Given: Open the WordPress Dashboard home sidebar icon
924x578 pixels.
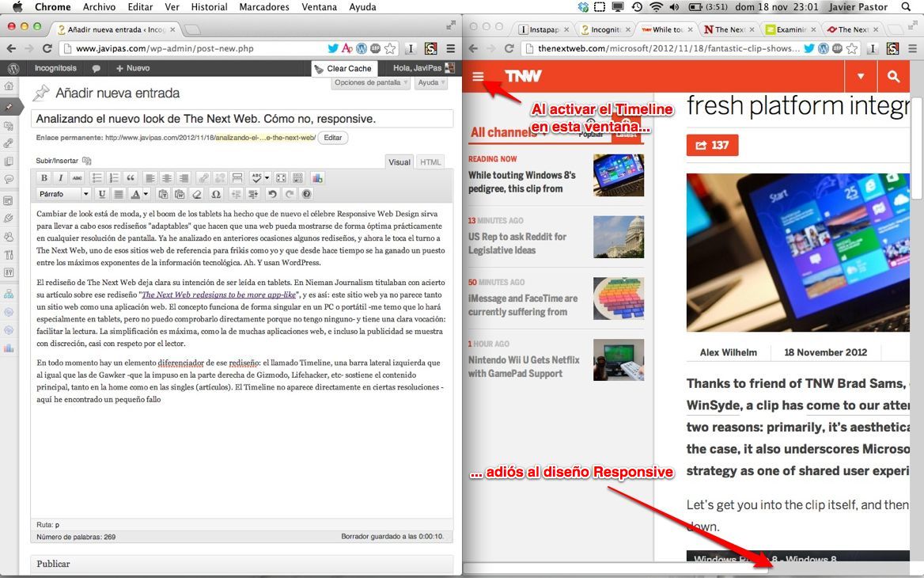Looking at the screenshot, I should pos(9,86).
